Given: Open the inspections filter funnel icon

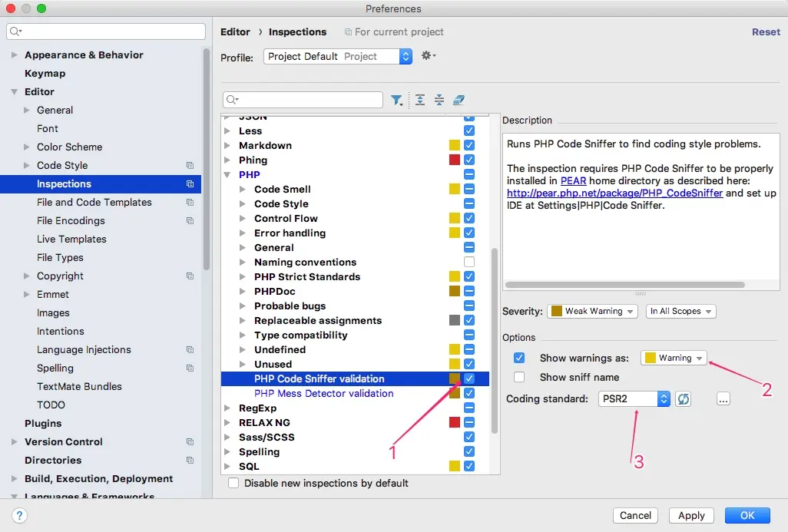Looking at the screenshot, I should pos(396,100).
